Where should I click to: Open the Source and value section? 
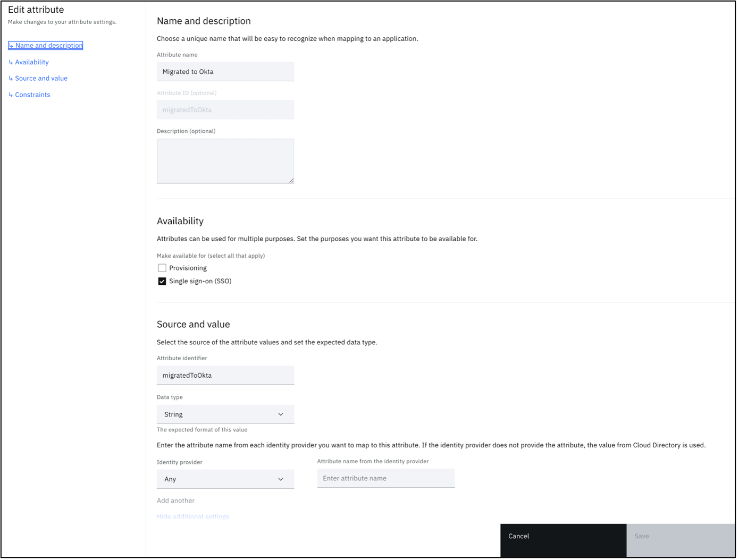(x=41, y=78)
